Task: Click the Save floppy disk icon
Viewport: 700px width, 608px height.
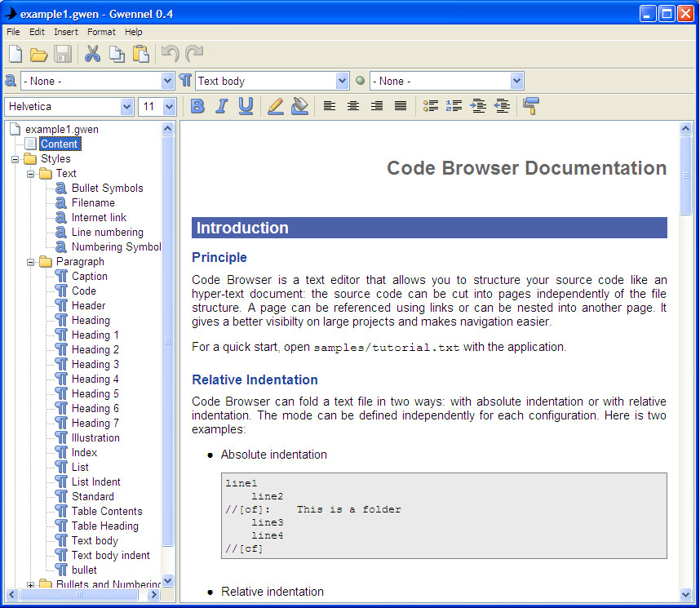Action: pyautogui.click(x=63, y=54)
